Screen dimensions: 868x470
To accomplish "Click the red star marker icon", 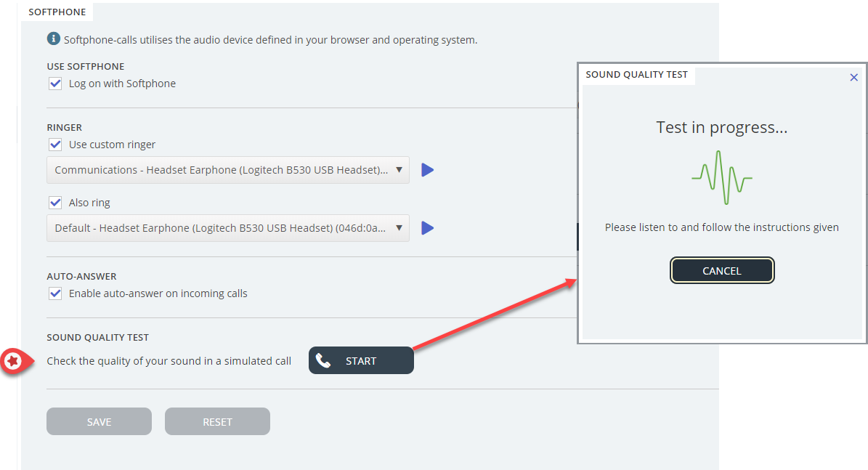I will click(x=12, y=361).
